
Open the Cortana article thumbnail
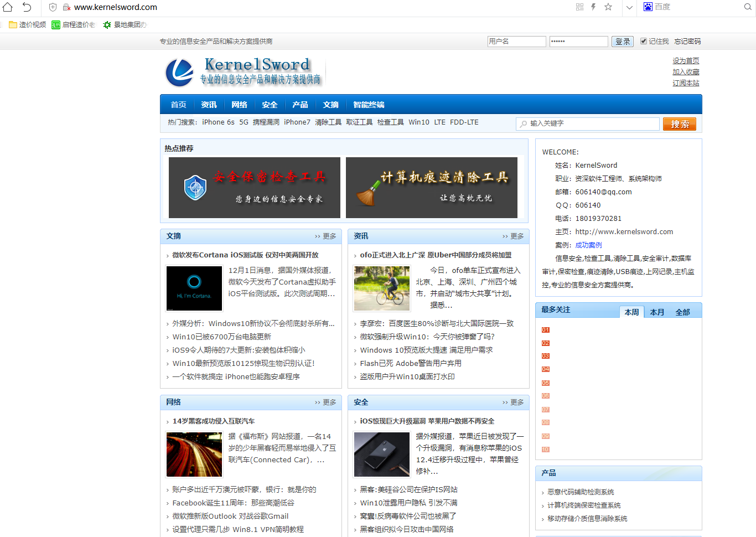point(194,288)
